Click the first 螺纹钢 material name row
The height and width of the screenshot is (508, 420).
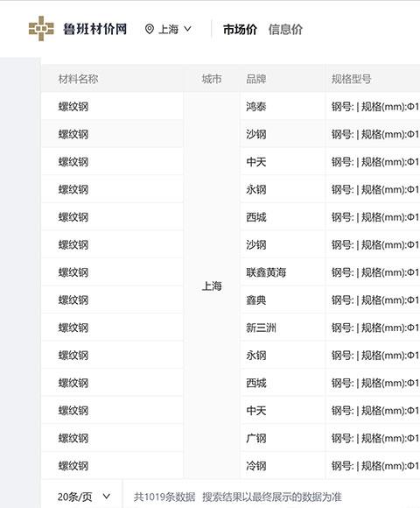[112, 106]
